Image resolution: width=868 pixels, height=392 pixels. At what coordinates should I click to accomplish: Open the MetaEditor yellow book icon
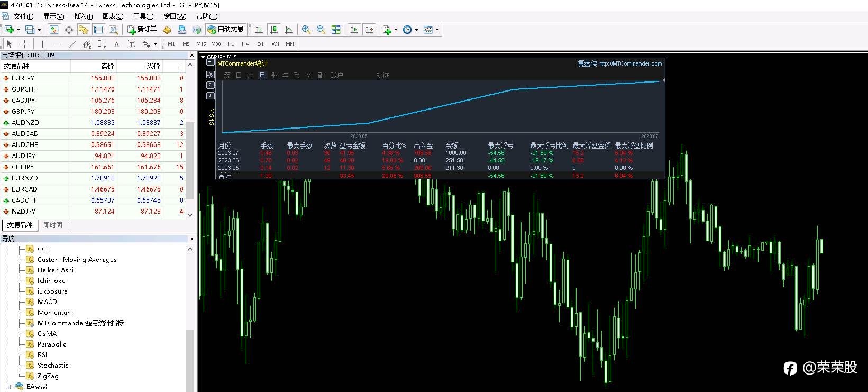(x=167, y=30)
